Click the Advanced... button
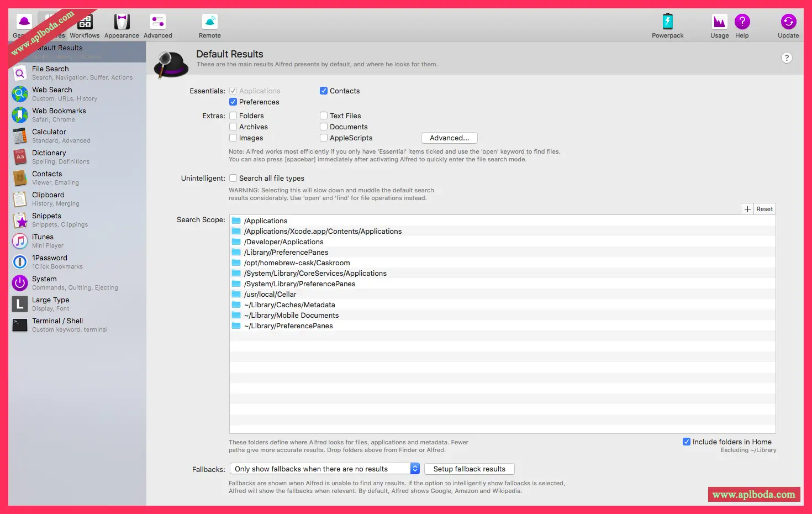812x514 pixels. (x=449, y=138)
